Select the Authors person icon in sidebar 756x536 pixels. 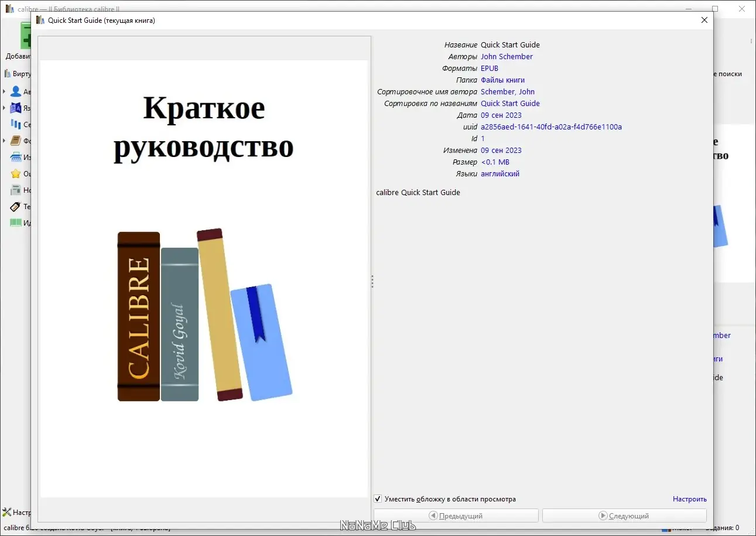(16, 91)
